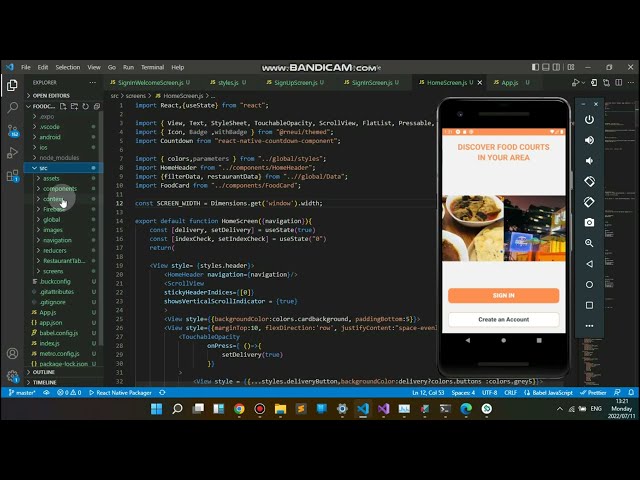The height and width of the screenshot is (480, 640).
Task: Open the Selection menu
Action: [x=68, y=67]
